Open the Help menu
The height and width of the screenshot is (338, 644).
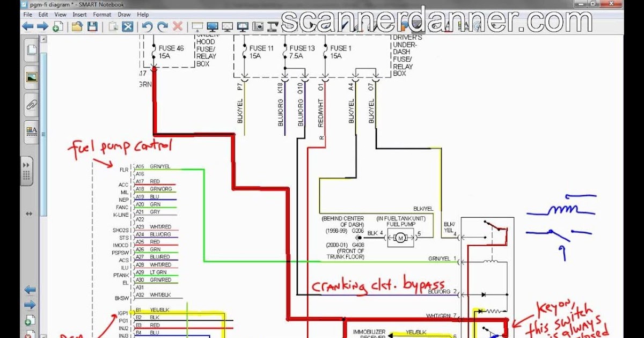(143, 14)
